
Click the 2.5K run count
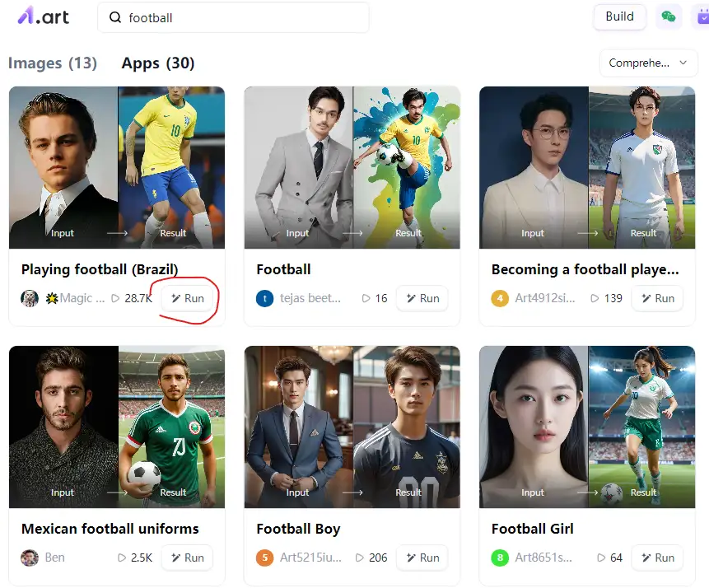(x=142, y=558)
